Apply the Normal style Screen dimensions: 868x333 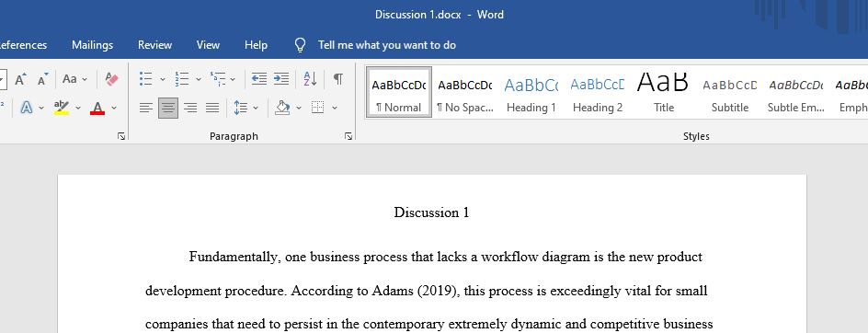coord(398,92)
